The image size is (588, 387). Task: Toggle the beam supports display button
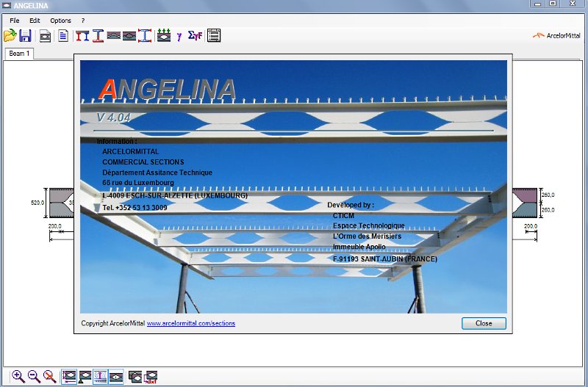coord(85,377)
